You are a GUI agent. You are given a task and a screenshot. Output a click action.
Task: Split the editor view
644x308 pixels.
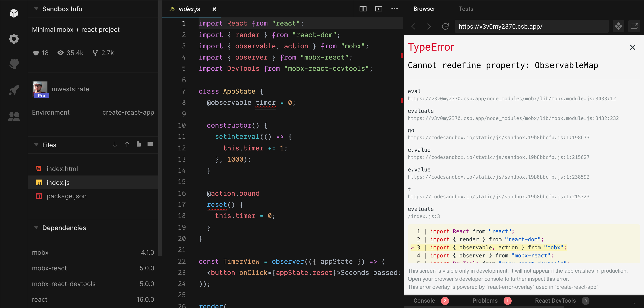pos(363,9)
